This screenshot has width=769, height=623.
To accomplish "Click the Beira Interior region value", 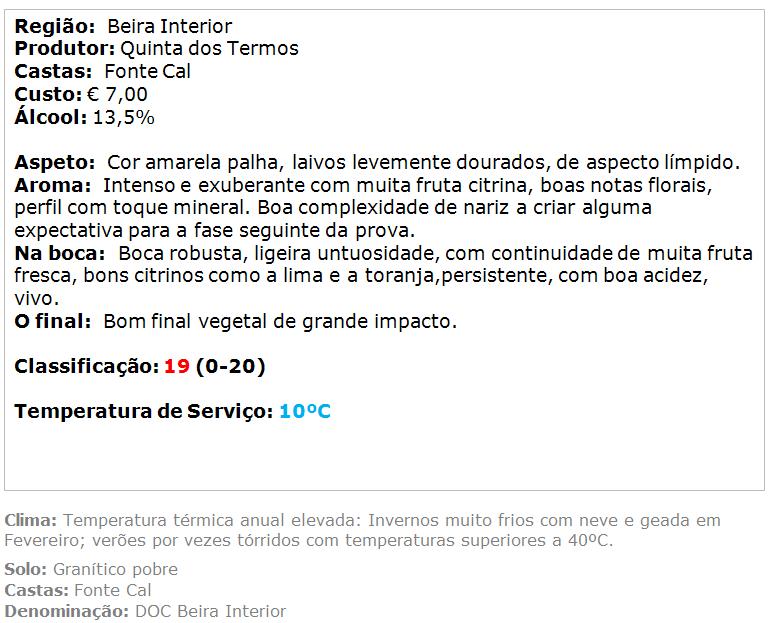I will click(x=169, y=26).
